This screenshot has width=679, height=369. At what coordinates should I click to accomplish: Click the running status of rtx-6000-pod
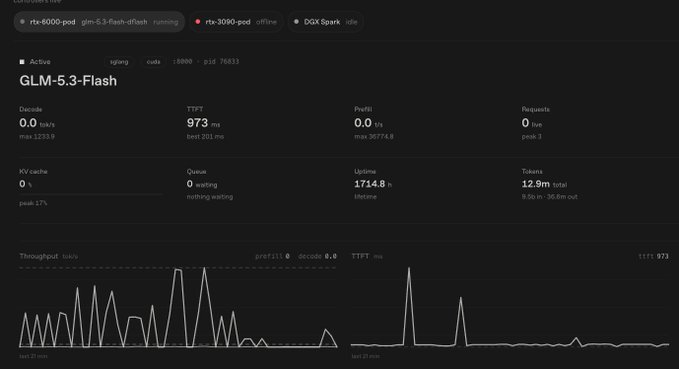click(165, 22)
